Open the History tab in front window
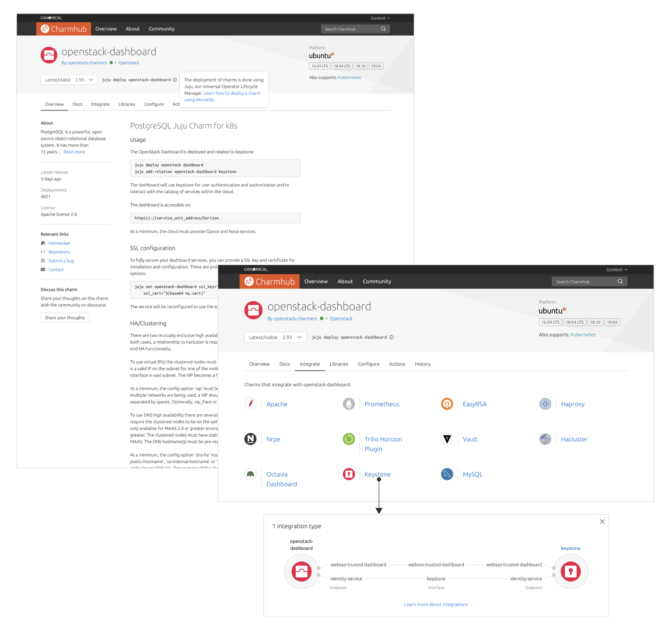This screenshot has width=672, height=634. coord(423,364)
